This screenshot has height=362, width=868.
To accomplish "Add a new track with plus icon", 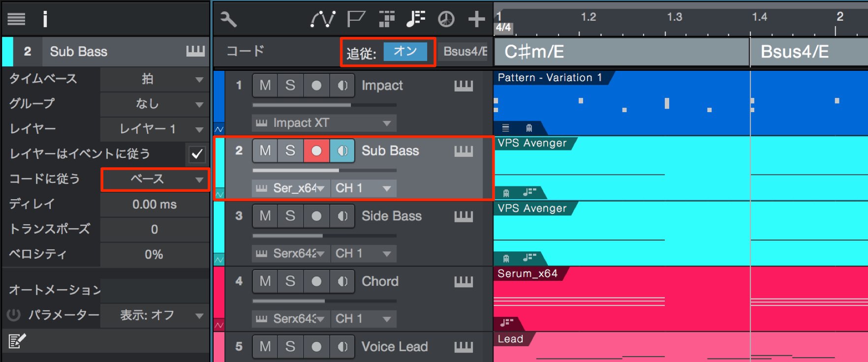I will point(476,19).
